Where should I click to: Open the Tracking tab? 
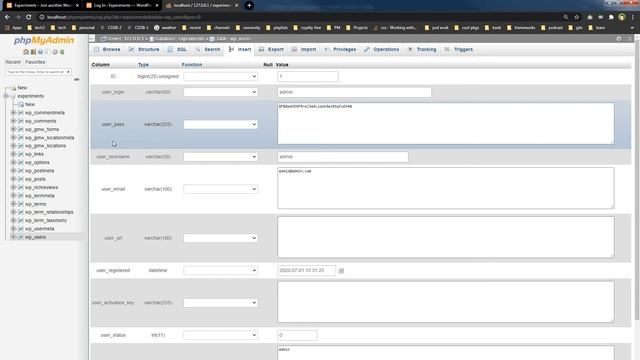(422, 49)
